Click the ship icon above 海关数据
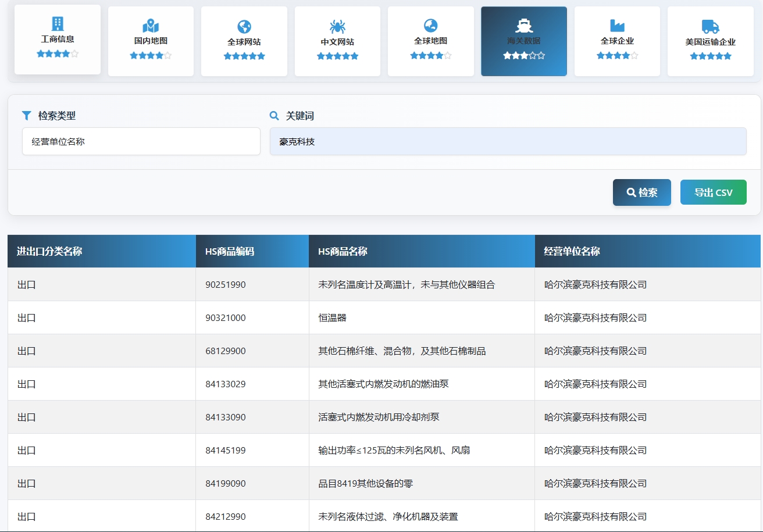This screenshot has height=532, width=763. coord(524,26)
